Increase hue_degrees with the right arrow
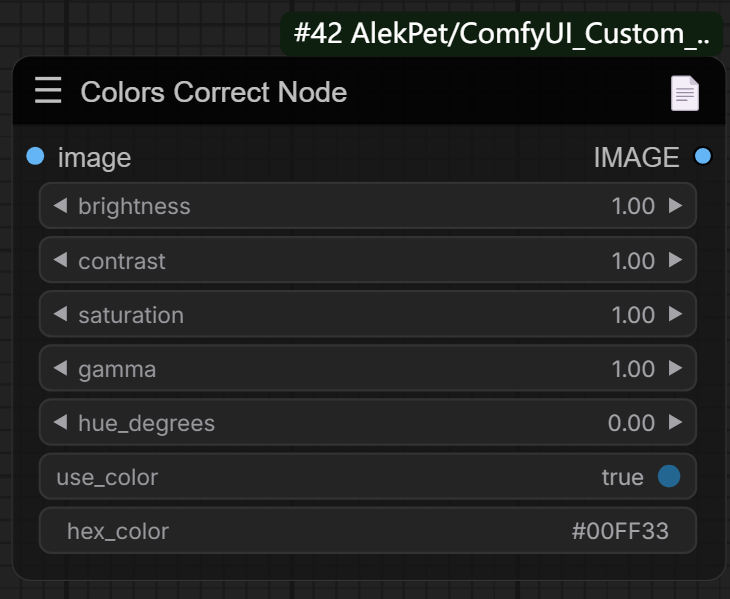The image size is (730, 599). pyautogui.click(x=676, y=422)
